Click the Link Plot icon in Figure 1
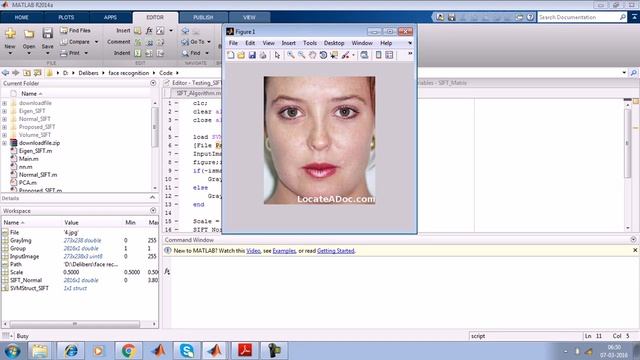The width and height of the screenshot is (640, 360). click(364, 55)
